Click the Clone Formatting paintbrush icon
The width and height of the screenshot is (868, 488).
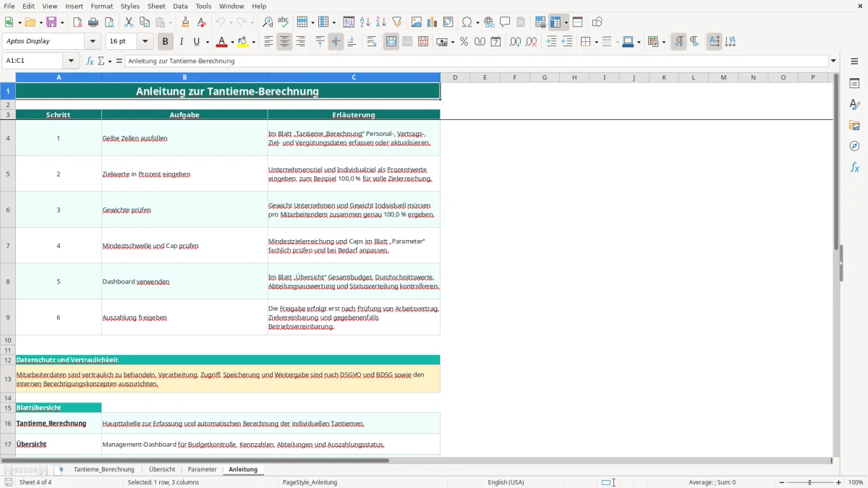coord(186,22)
